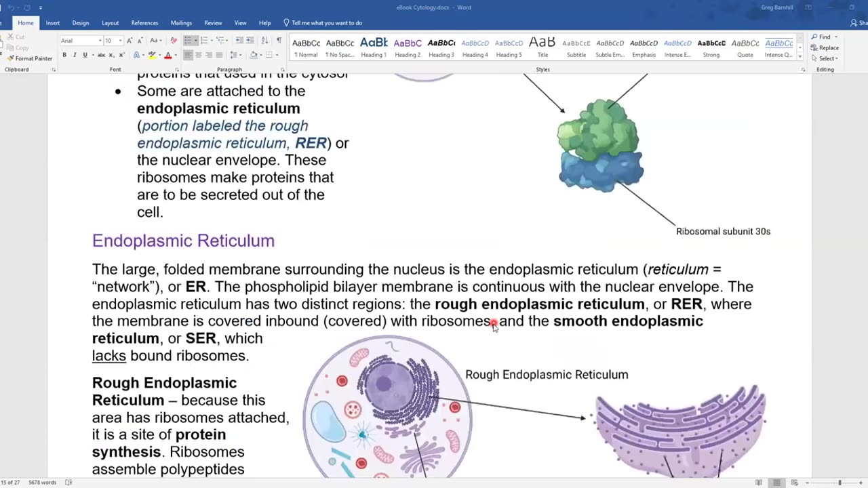
Task: Open Paragraph dialog launcher
Action: 283,70
